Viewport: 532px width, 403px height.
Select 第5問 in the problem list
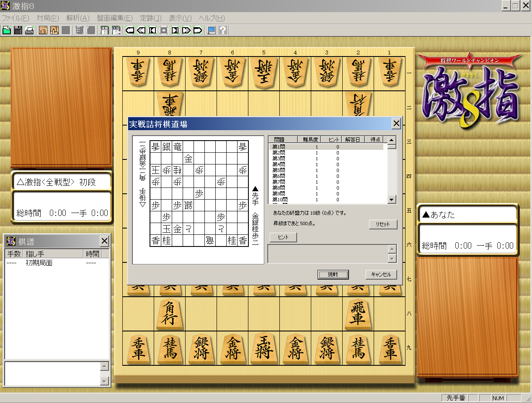279,170
